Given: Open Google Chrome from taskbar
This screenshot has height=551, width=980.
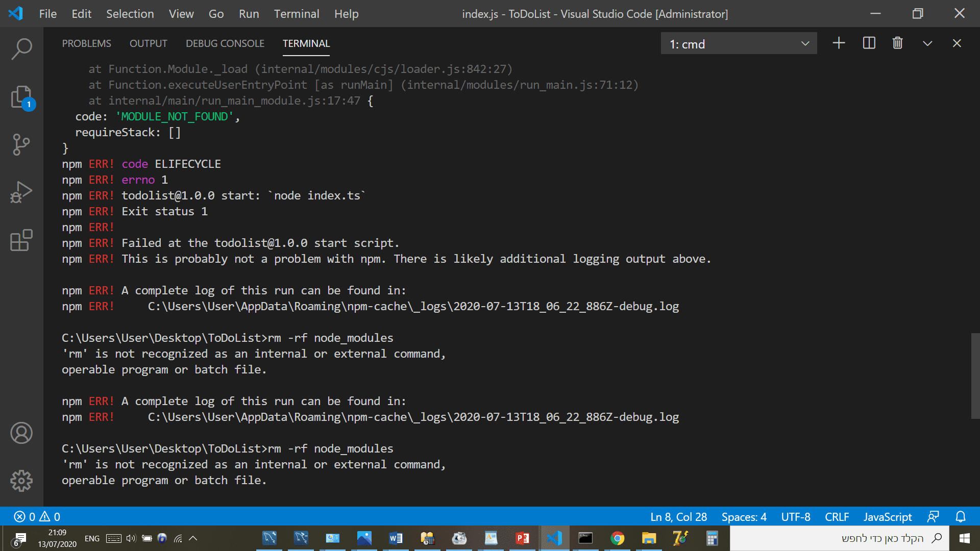Looking at the screenshot, I should (x=617, y=538).
